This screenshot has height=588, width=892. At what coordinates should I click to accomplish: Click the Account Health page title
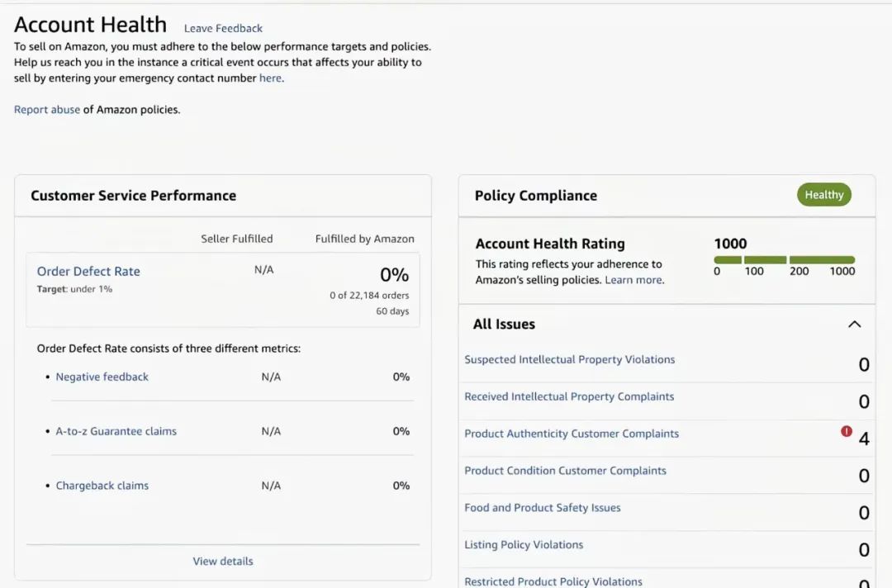click(x=91, y=25)
